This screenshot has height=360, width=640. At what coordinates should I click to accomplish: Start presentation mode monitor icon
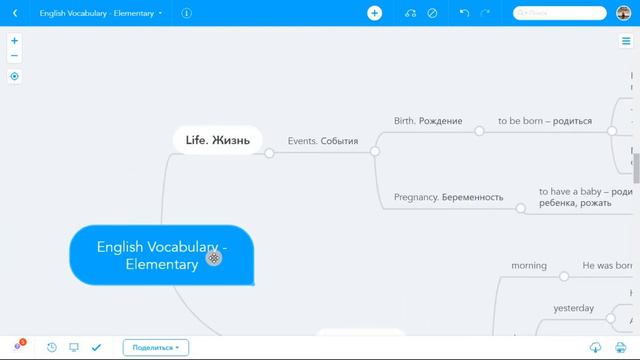(74, 347)
